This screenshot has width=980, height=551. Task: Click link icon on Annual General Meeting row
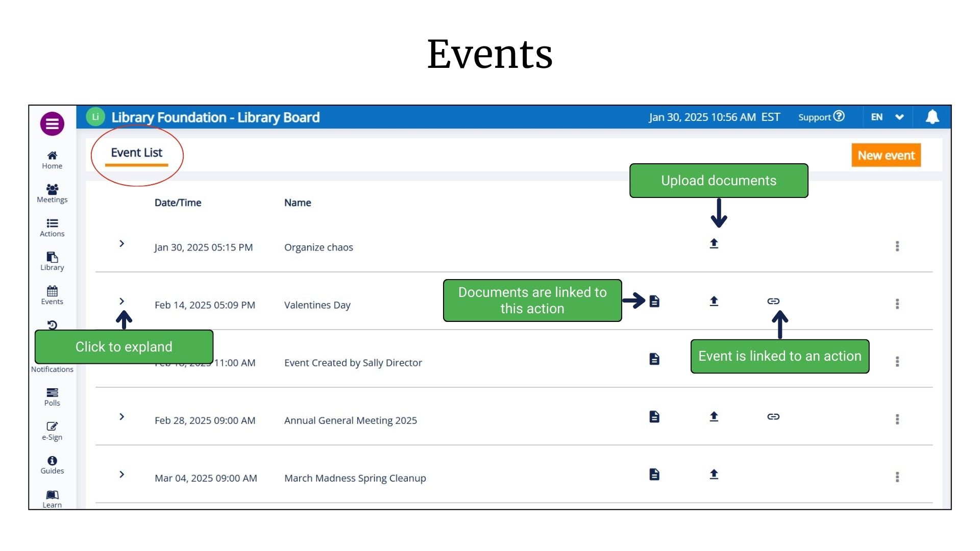(x=773, y=417)
